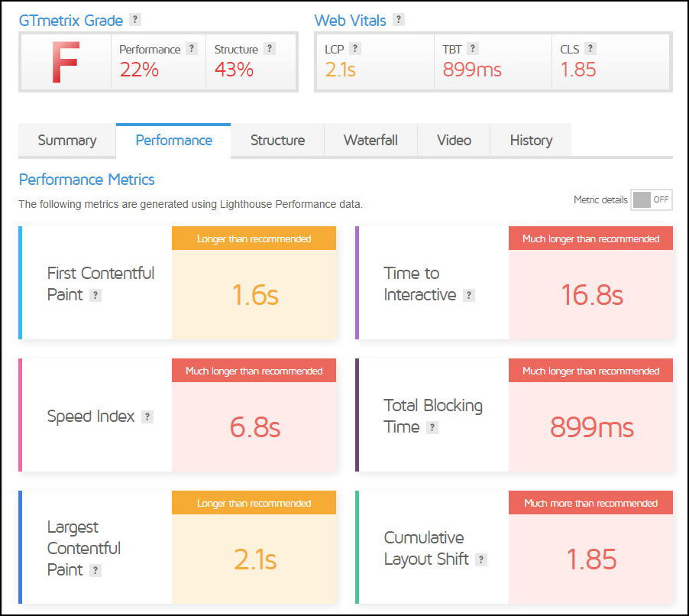Click the Performance score help icon in grade box

click(192, 48)
